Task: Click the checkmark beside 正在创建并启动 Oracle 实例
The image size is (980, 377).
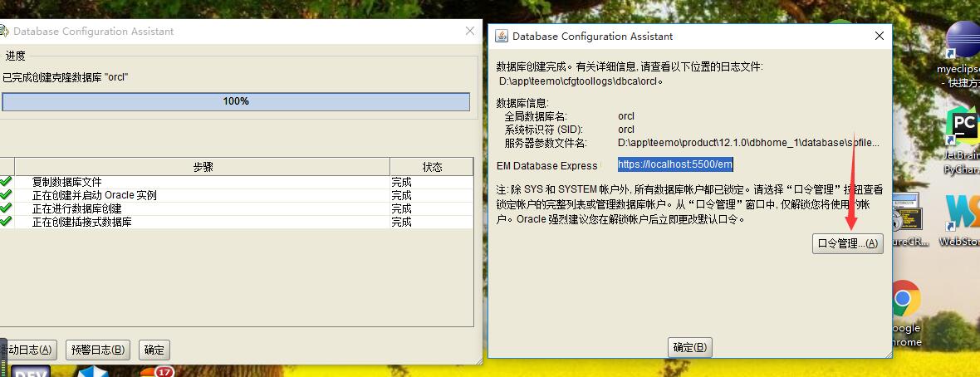Action: point(7,194)
